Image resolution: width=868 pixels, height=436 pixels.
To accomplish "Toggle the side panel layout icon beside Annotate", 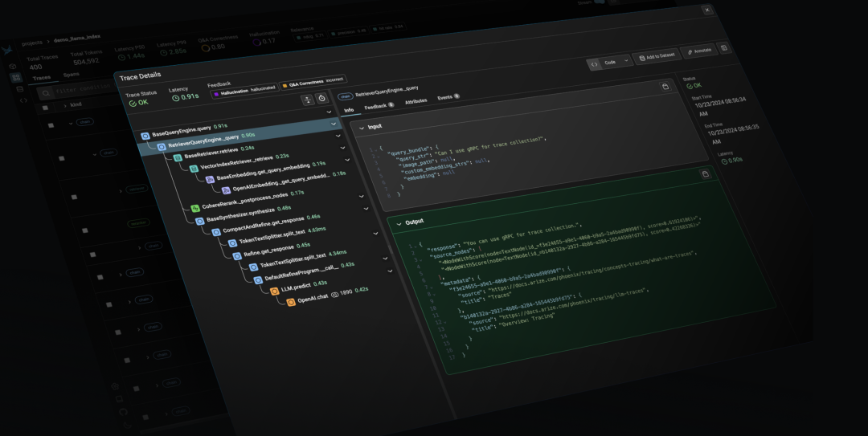I will (723, 48).
